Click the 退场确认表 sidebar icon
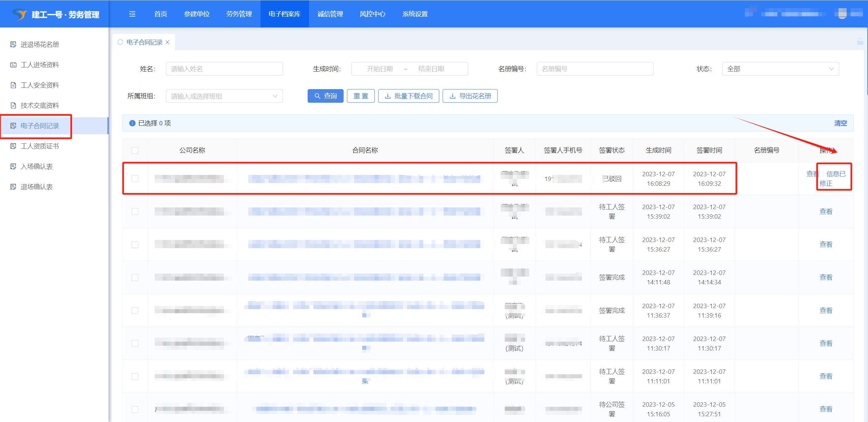This screenshot has height=422, width=868. click(x=13, y=187)
